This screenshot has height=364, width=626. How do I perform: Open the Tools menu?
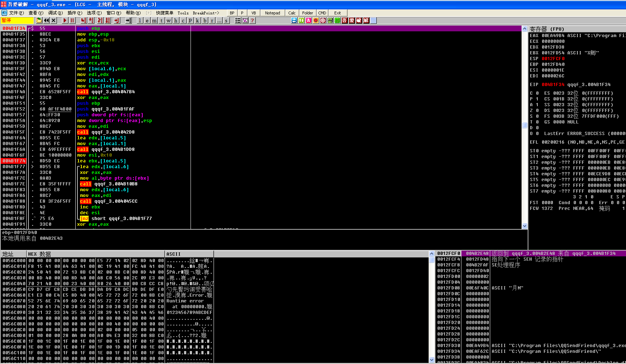pos(183,13)
